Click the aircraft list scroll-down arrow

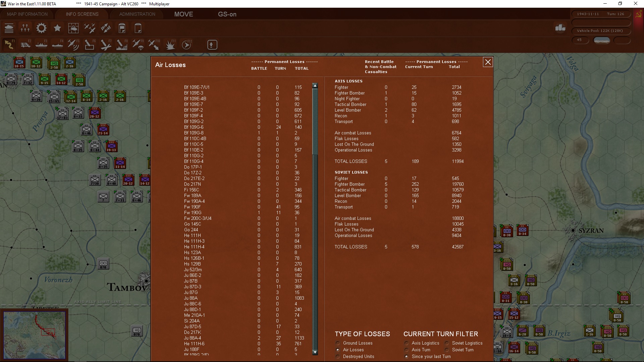click(315, 352)
